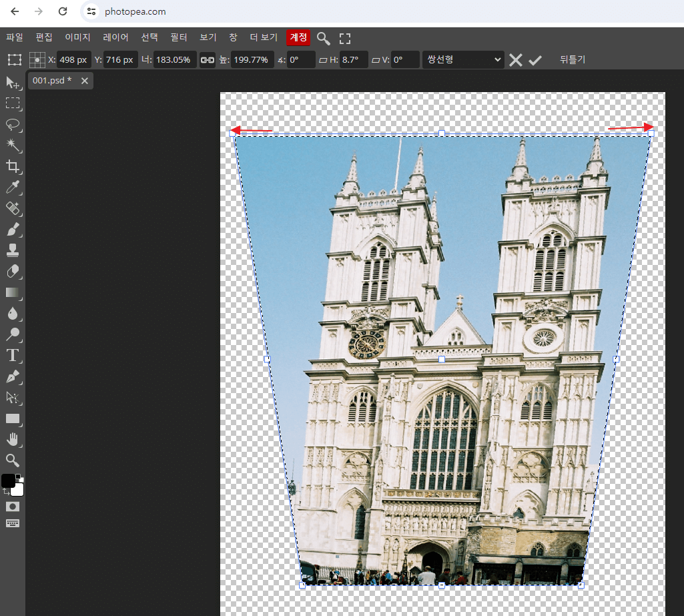Click the center transform pivot handle
684x616 pixels.
(x=442, y=359)
